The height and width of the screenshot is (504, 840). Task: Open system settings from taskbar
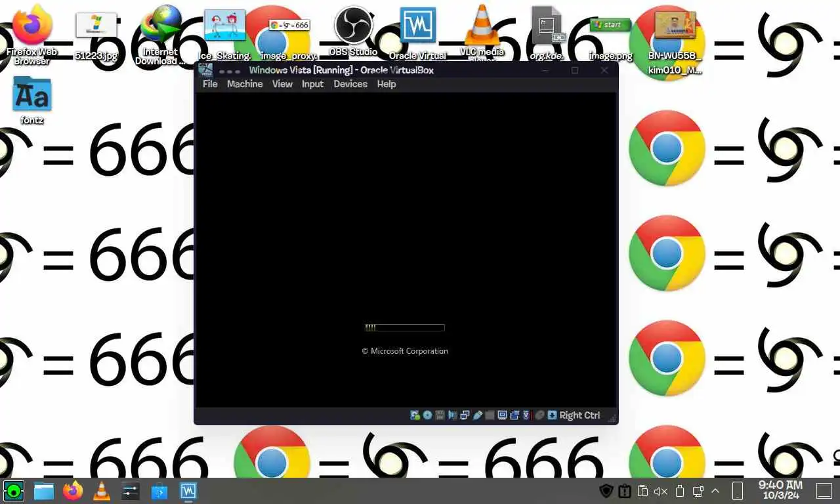(x=131, y=491)
